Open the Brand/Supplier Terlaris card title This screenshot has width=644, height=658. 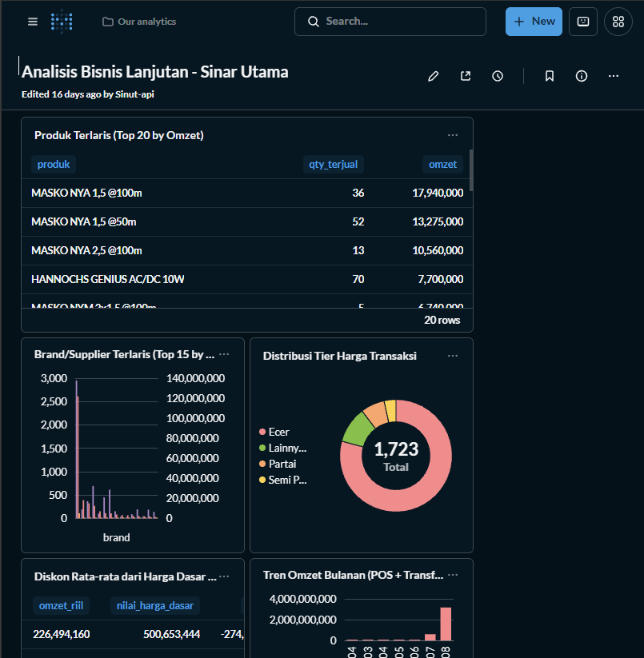pyautogui.click(x=124, y=354)
